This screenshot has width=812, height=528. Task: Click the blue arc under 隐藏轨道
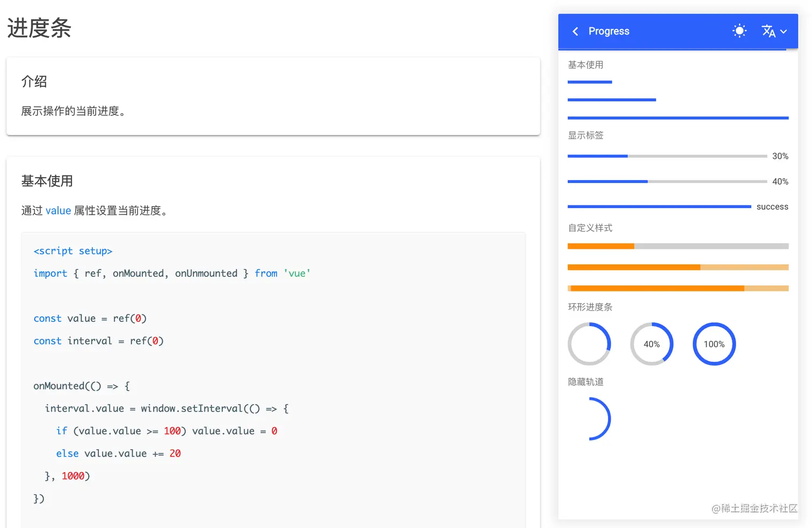click(607, 419)
